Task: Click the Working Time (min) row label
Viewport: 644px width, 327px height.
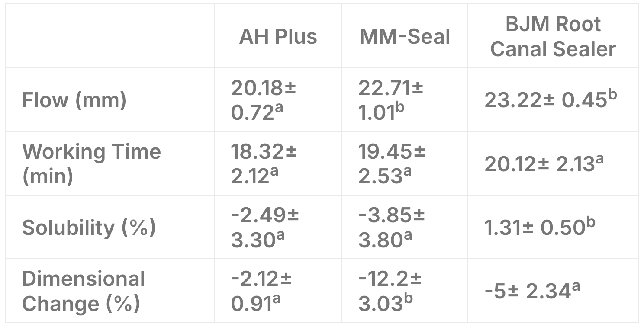Action: click(x=91, y=163)
